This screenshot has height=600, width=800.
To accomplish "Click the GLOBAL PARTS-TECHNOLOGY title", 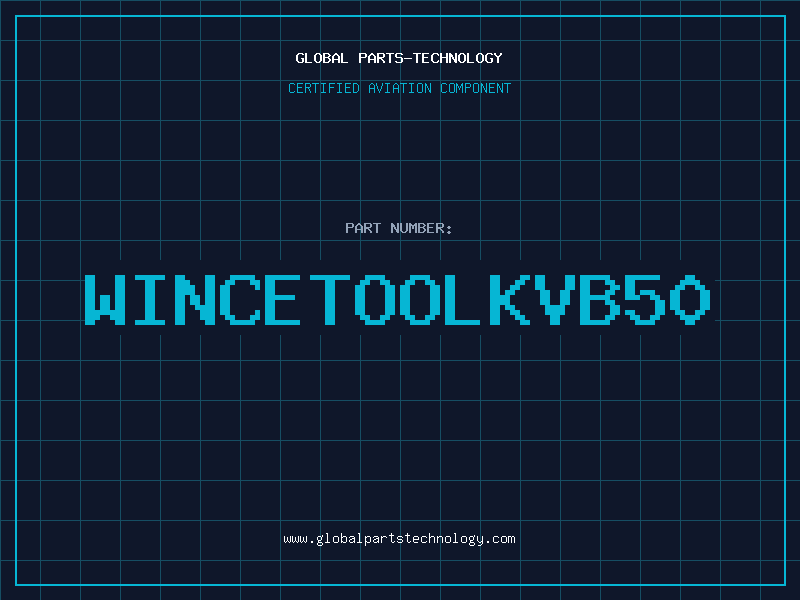I will [399, 58].
